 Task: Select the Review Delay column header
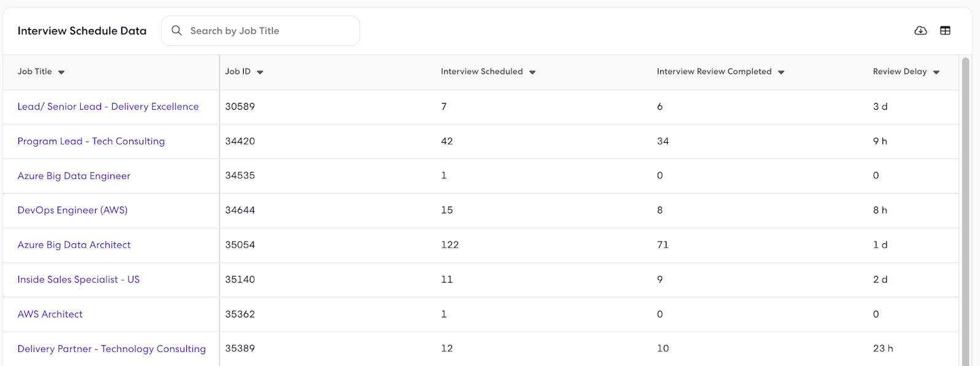coord(900,72)
